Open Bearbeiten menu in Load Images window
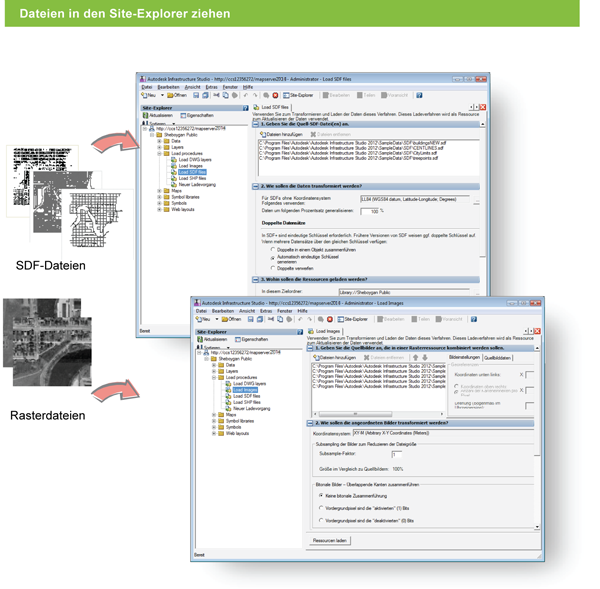 click(223, 311)
